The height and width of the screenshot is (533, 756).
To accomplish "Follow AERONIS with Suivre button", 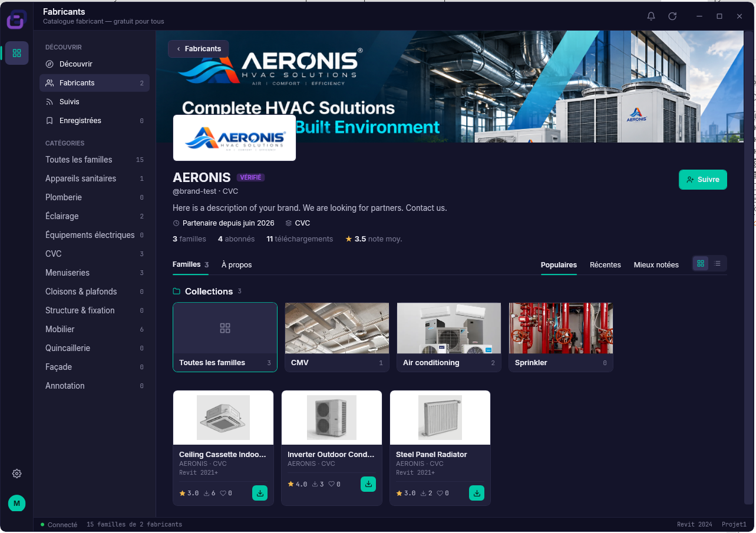I will point(703,180).
